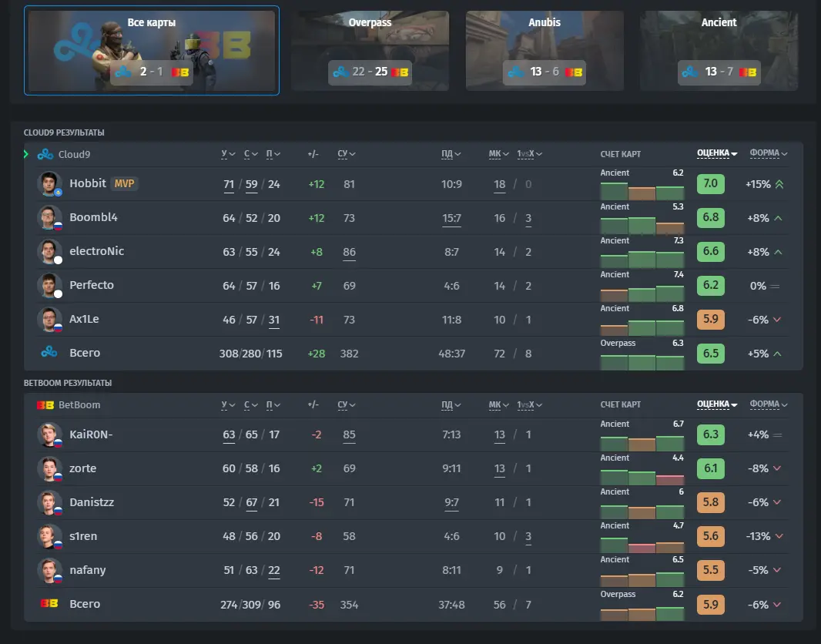
Task: Click the "СЧЕТ КАРТ" header in Cloud9 table
Action: tap(621, 154)
